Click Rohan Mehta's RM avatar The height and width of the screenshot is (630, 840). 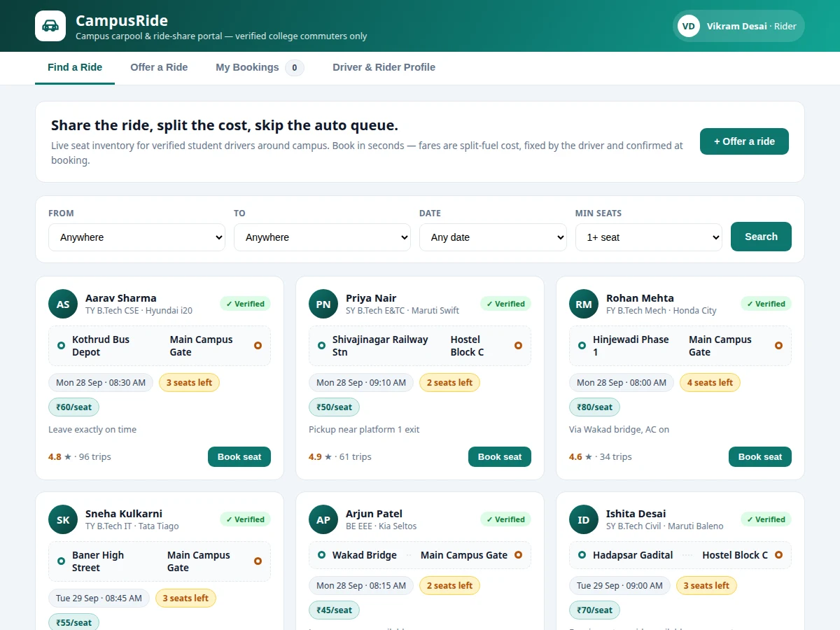[584, 304]
